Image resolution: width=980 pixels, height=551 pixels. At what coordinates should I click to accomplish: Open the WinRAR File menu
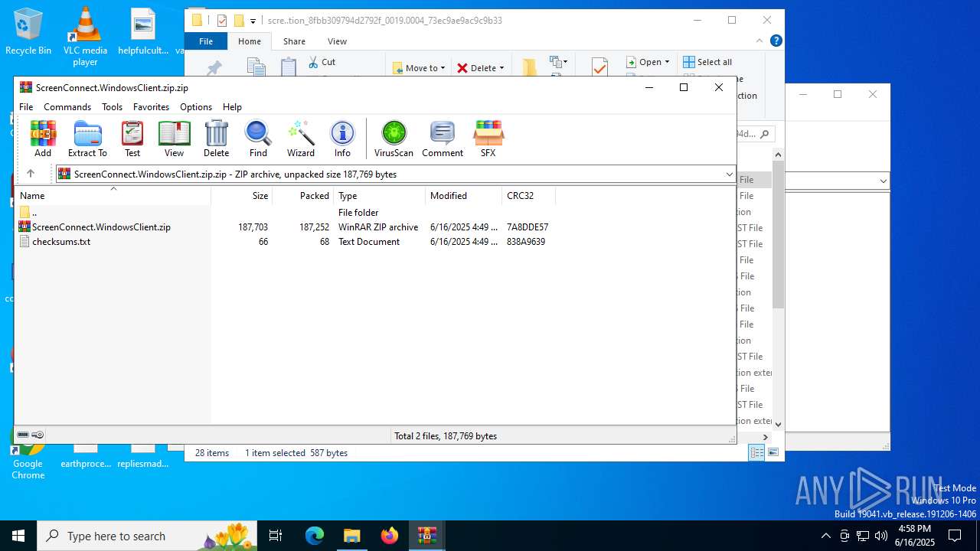click(26, 107)
